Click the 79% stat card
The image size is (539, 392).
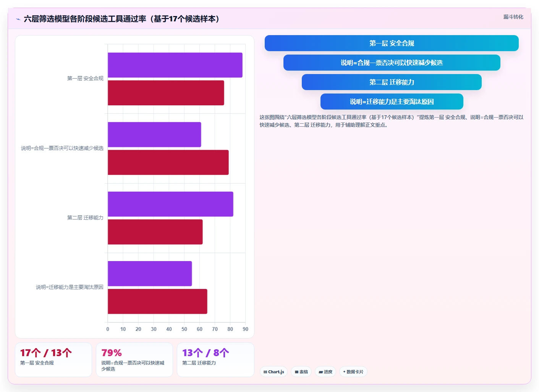(134, 360)
